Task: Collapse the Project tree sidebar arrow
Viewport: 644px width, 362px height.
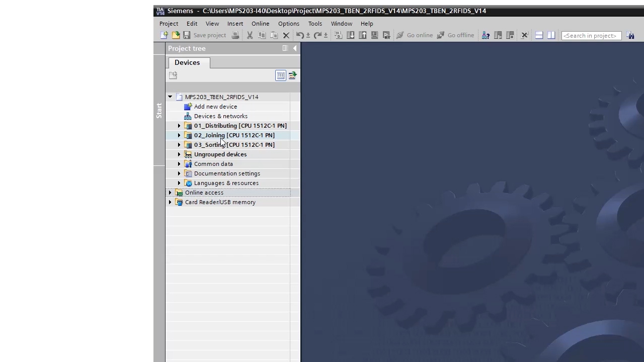Action: pos(295,48)
